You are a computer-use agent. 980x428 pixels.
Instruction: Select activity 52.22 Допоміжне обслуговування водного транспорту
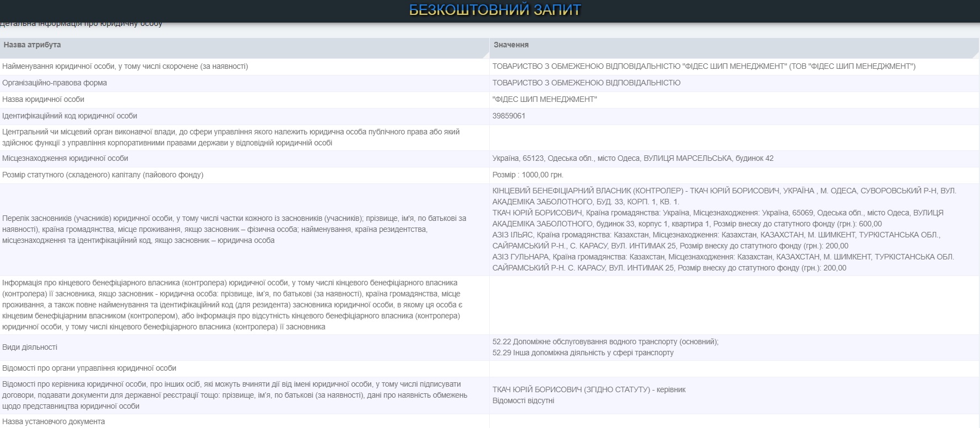pos(605,342)
